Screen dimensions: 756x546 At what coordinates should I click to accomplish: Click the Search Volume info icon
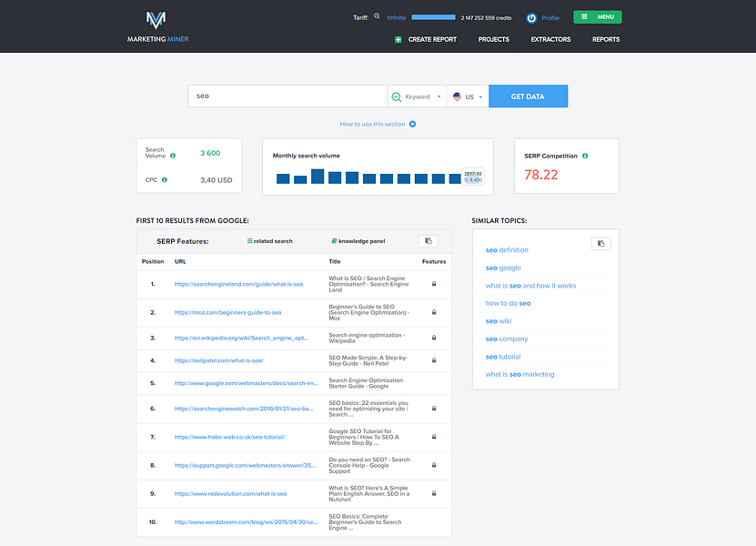click(x=174, y=156)
